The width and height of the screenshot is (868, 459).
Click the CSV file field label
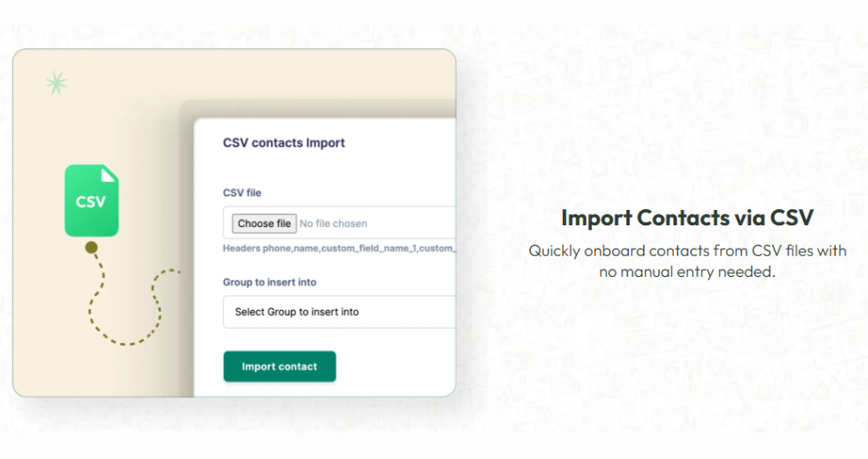pyautogui.click(x=242, y=192)
